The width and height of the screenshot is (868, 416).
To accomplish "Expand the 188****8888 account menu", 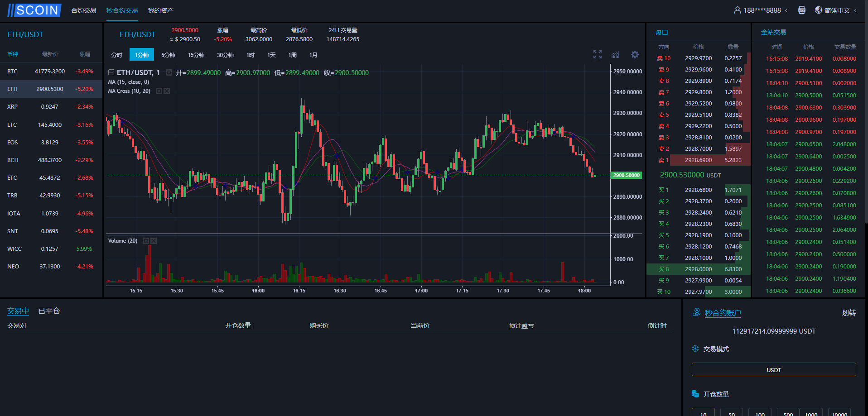I will (x=761, y=10).
